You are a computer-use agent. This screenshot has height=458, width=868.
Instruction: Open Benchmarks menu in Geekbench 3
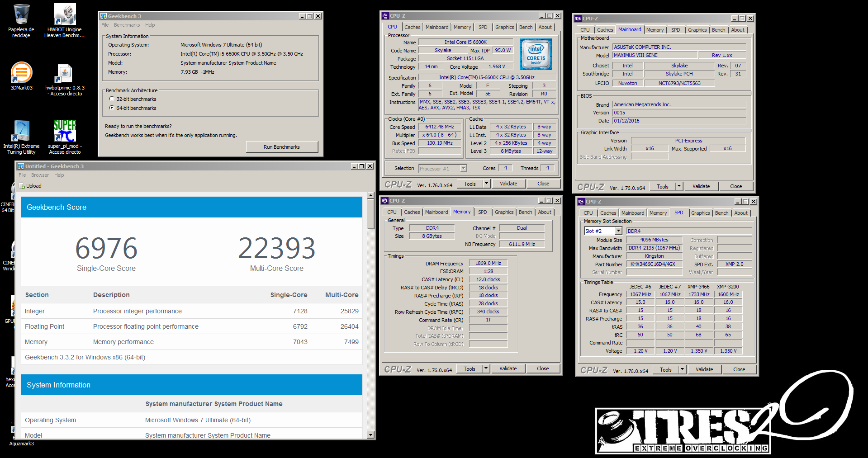pos(127,25)
